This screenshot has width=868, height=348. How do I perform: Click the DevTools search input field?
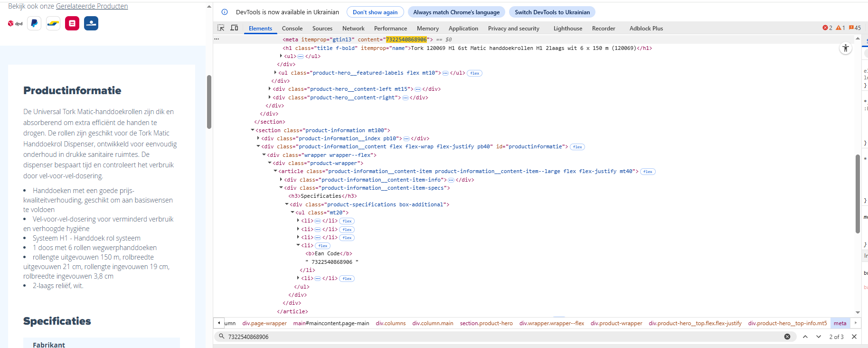click(x=503, y=337)
